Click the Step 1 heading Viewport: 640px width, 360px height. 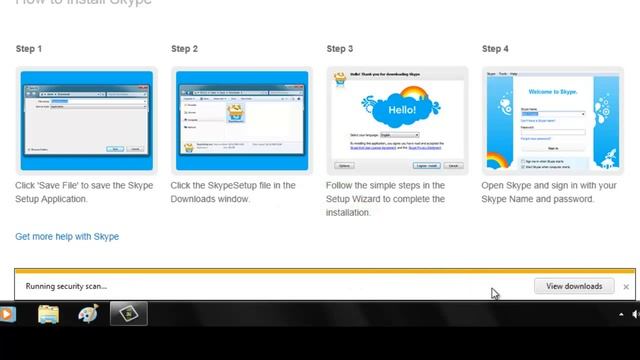29,49
